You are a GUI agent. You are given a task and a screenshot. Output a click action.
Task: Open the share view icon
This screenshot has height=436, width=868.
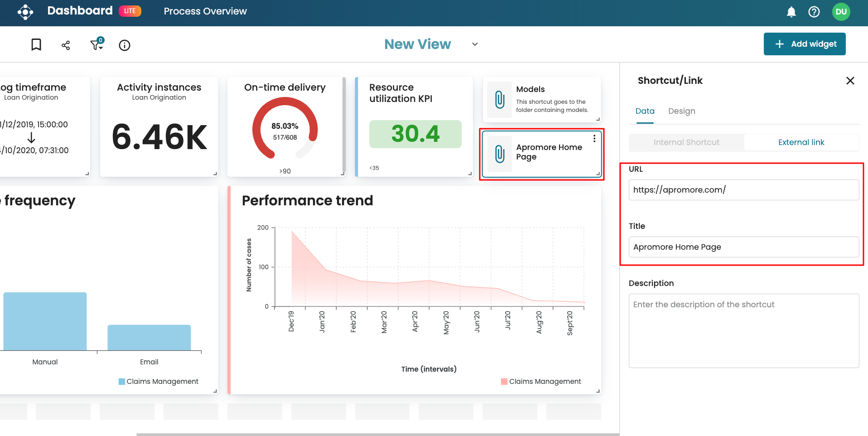[x=66, y=45]
